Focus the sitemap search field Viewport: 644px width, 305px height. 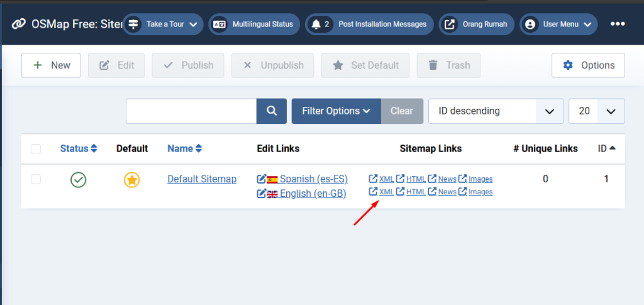point(191,111)
